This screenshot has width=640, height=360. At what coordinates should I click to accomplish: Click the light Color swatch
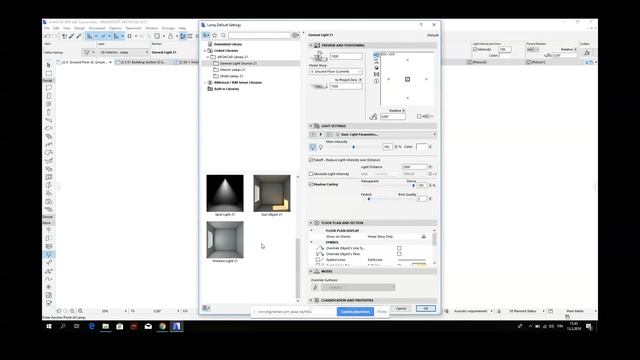421,147
